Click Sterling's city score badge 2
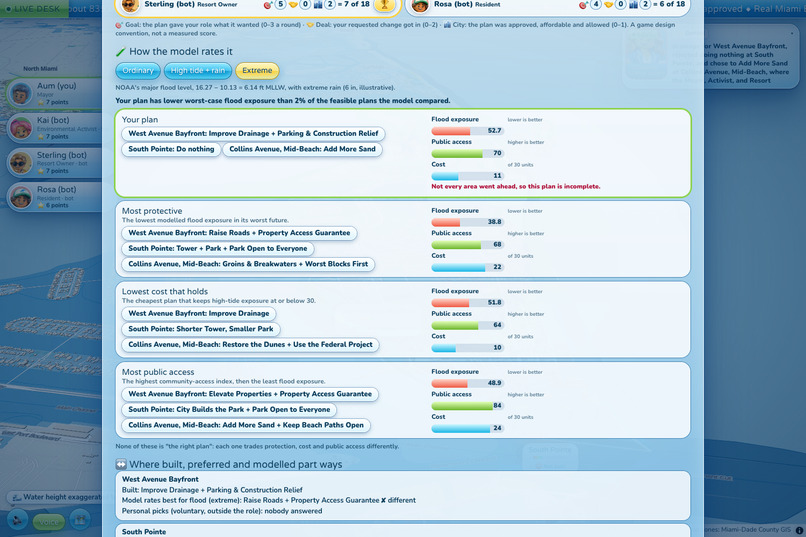The image size is (806, 537). point(329,4)
